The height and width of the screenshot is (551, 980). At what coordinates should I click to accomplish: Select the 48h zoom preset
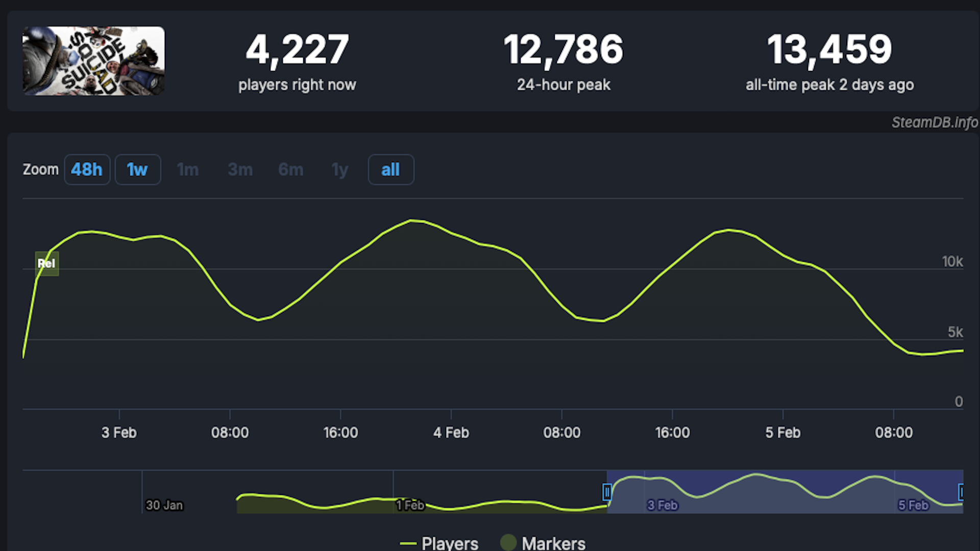[87, 169]
